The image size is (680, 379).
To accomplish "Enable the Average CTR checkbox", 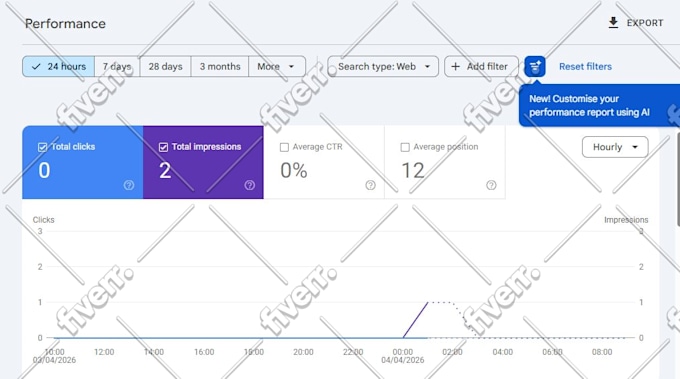I will click(284, 147).
